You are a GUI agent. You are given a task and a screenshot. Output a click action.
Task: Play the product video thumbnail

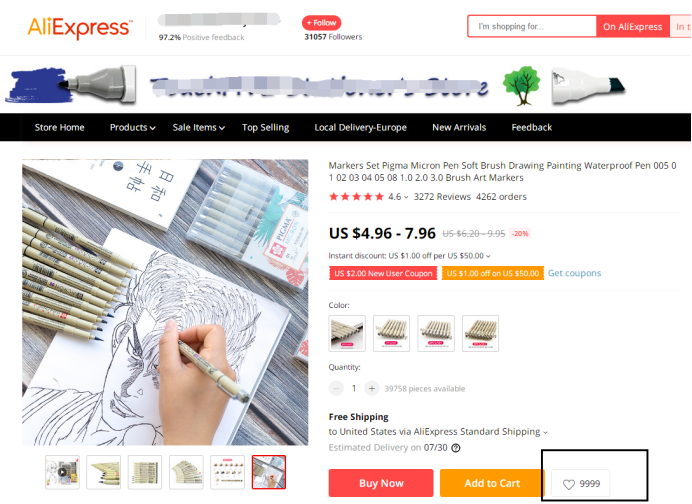tap(62, 472)
